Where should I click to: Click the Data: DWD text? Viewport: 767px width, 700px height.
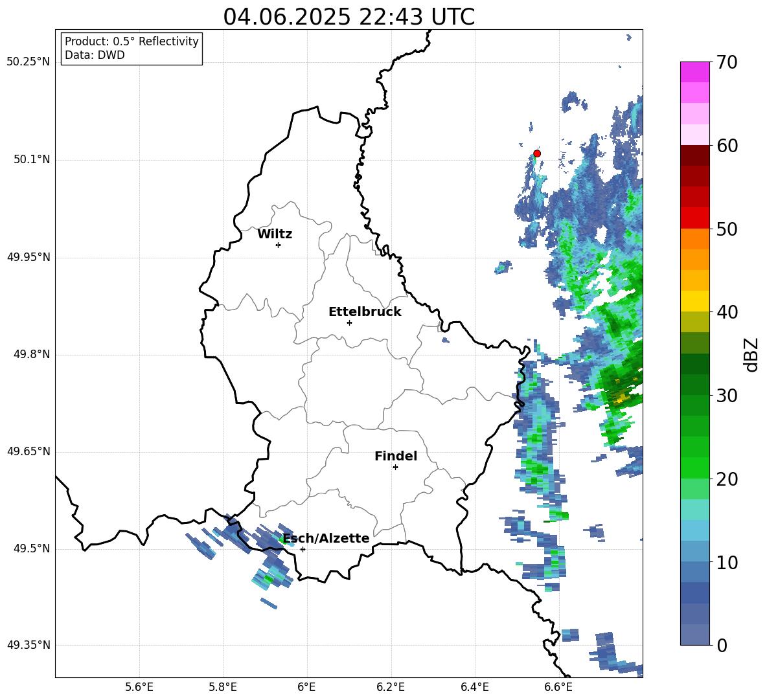pyautogui.click(x=95, y=55)
